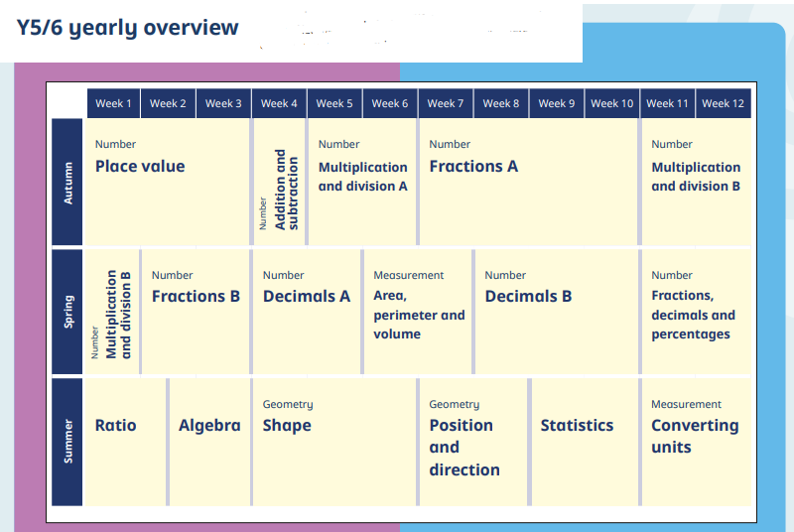794x532 pixels.
Task: Click the Ratio block
Action: [126, 442]
